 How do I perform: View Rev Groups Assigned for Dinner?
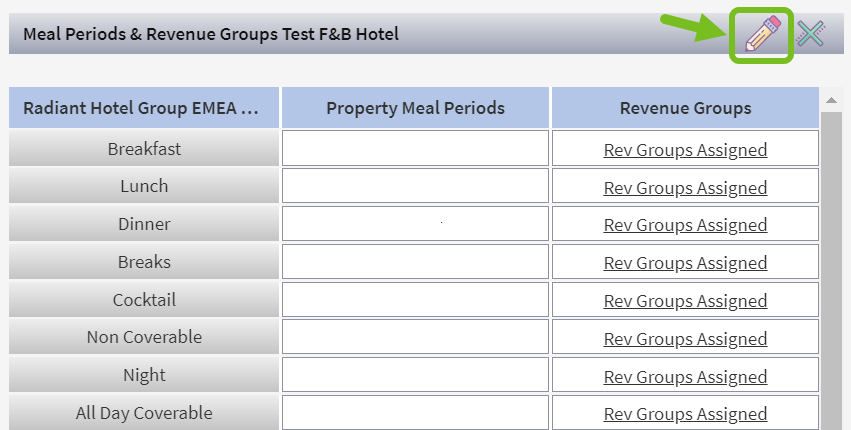[x=685, y=225]
